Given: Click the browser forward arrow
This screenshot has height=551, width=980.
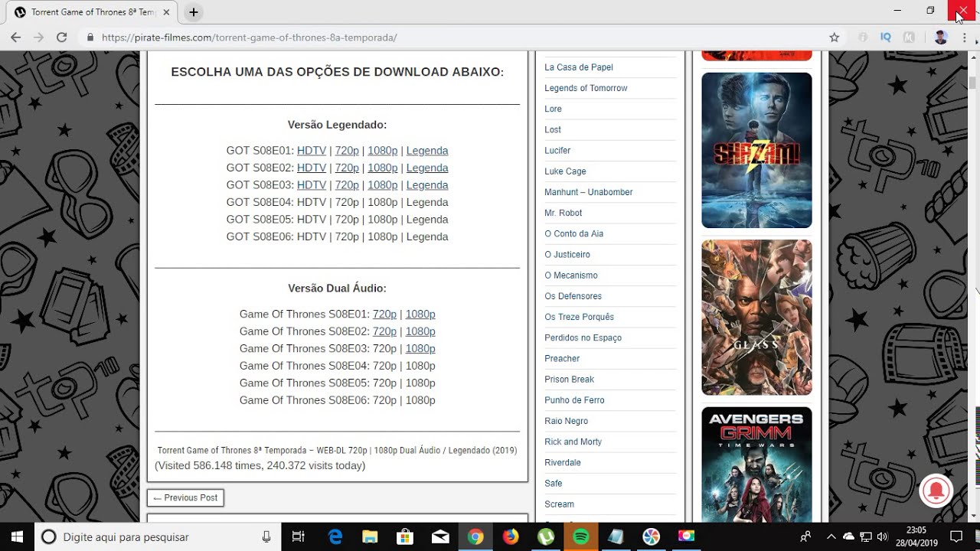Looking at the screenshot, I should (x=38, y=37).
